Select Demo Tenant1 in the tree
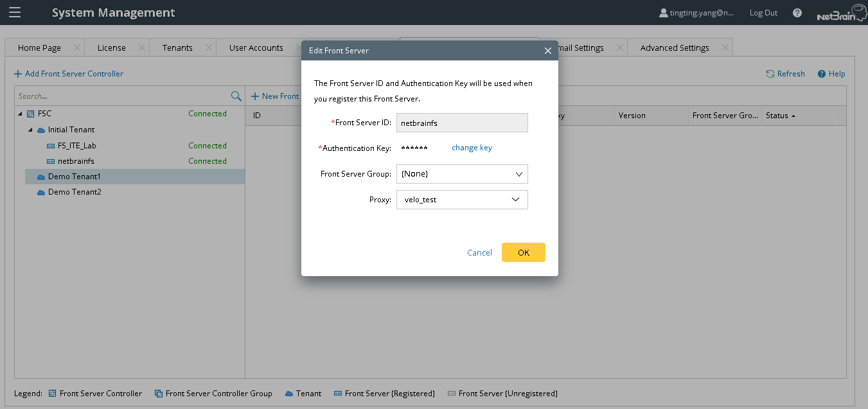 coord(75,176)
